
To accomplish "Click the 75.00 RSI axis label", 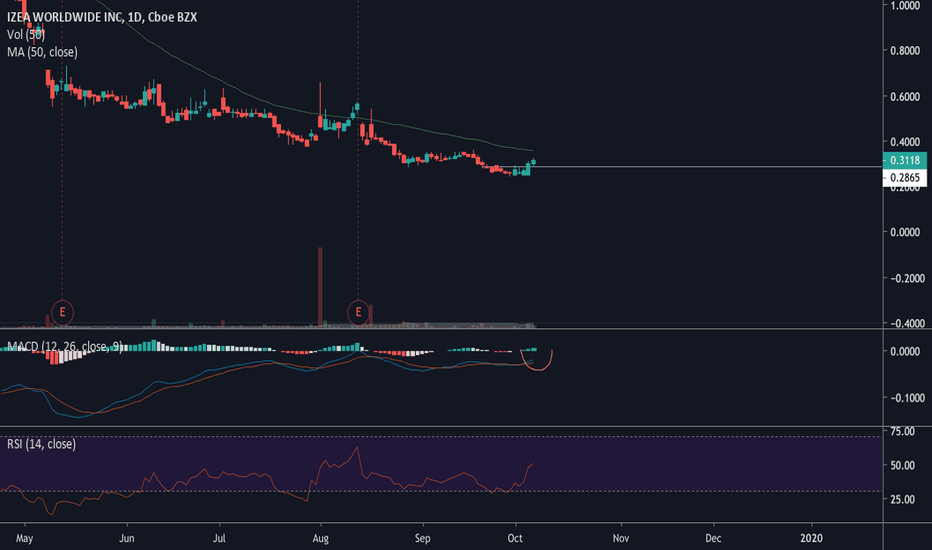I will (902, 432).
